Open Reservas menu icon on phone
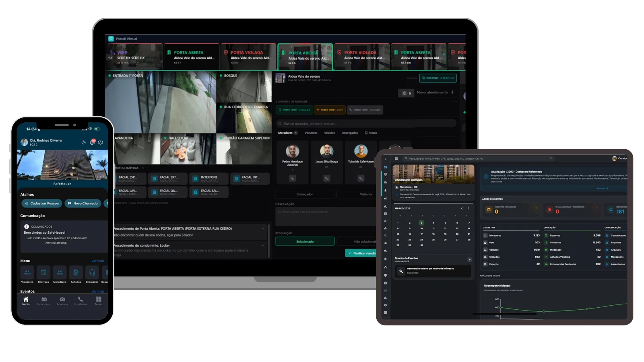Screen dimensions: 644x362 43,272
